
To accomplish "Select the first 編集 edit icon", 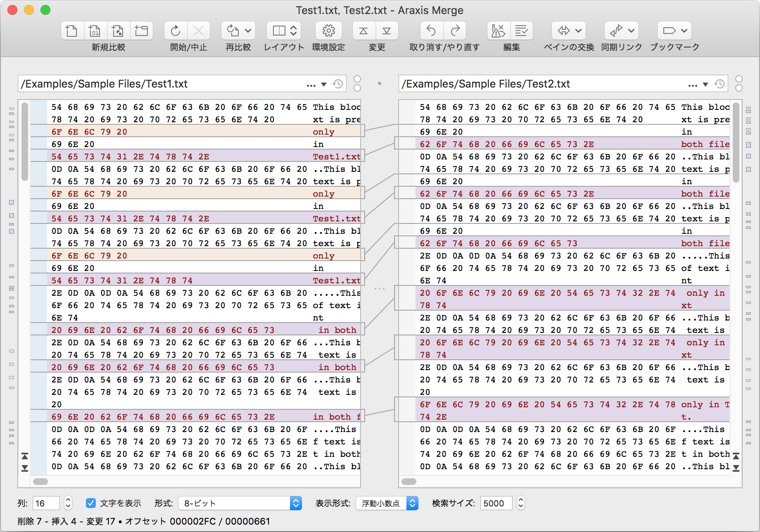I will pos(498,30).
